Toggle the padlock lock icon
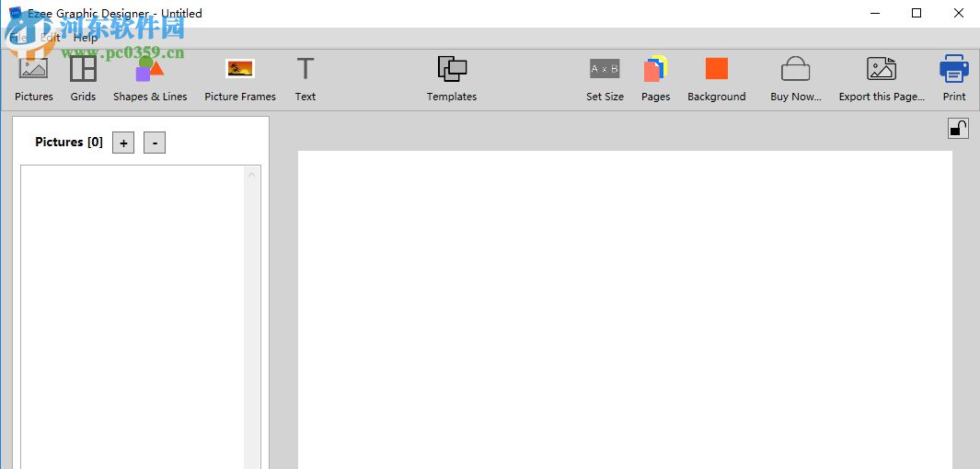 (958, 128)
